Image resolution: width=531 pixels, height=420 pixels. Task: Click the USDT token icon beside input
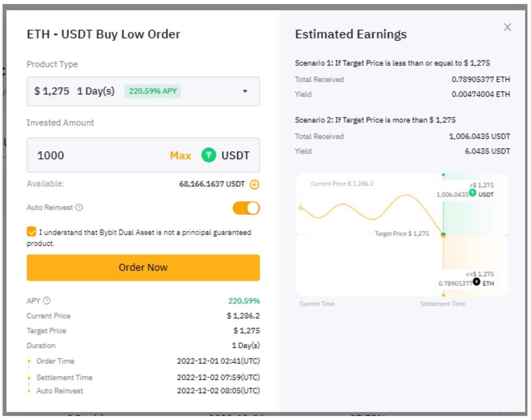point(208,155)
